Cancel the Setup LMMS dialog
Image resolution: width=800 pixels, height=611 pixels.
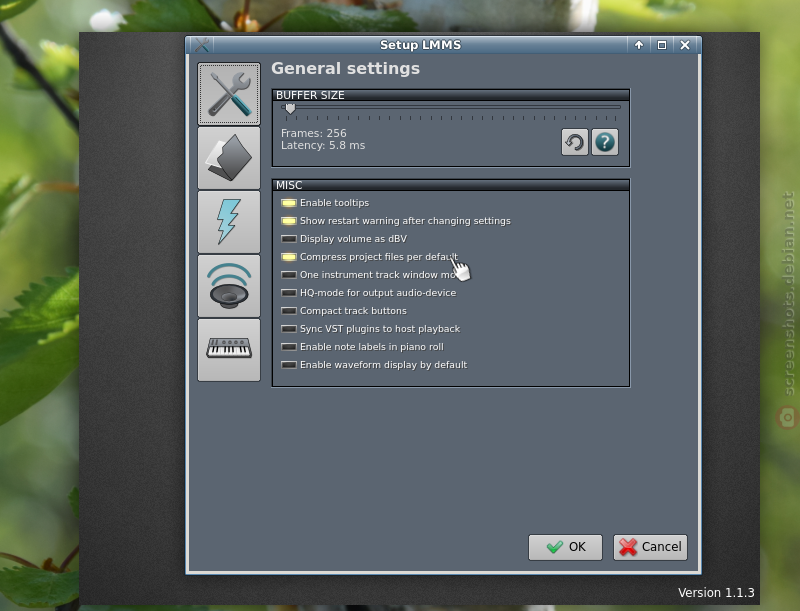[x=650, y=547]
